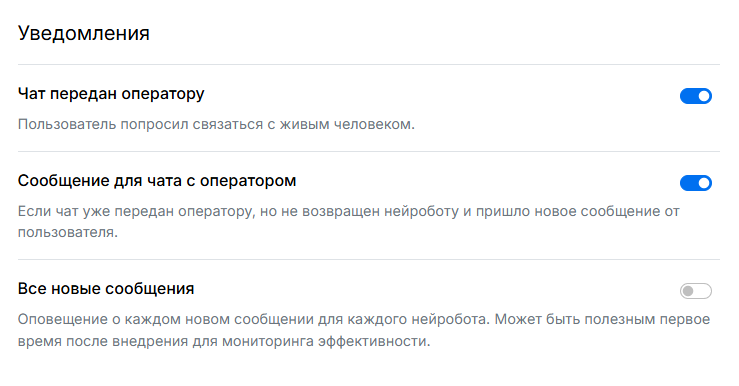Select the 'Сообщение для чата с оператором' title

[157, 181]
